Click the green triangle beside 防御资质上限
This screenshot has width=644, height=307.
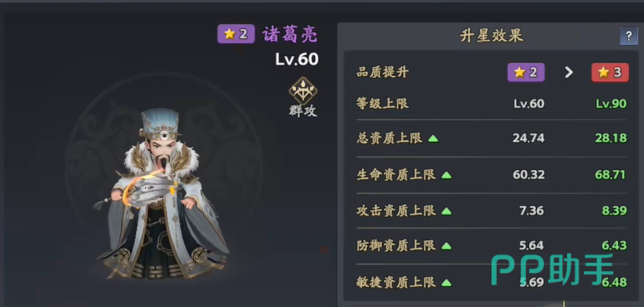pos(446,246)
